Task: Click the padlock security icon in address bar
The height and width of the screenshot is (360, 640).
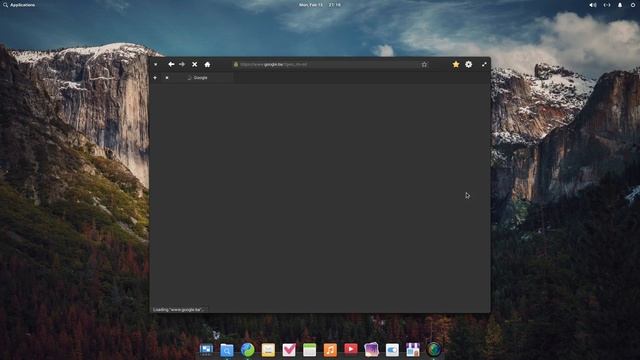Action: pyautogui.click(x=236, y=64)
